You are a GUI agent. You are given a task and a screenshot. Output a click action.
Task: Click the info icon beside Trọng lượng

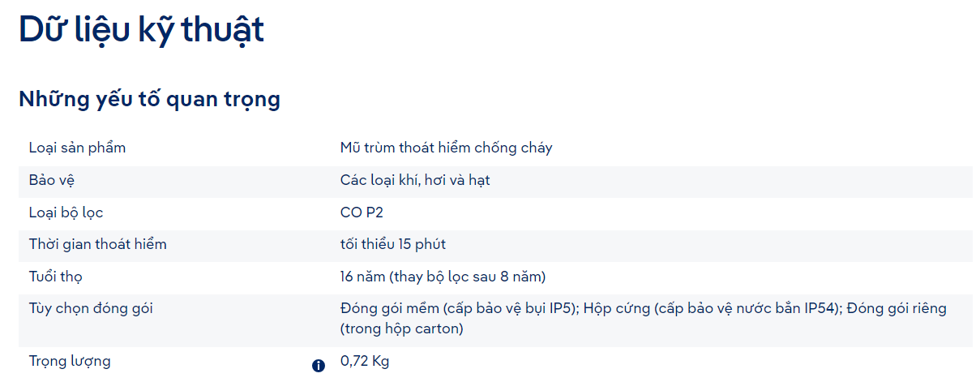coord(319,366)
